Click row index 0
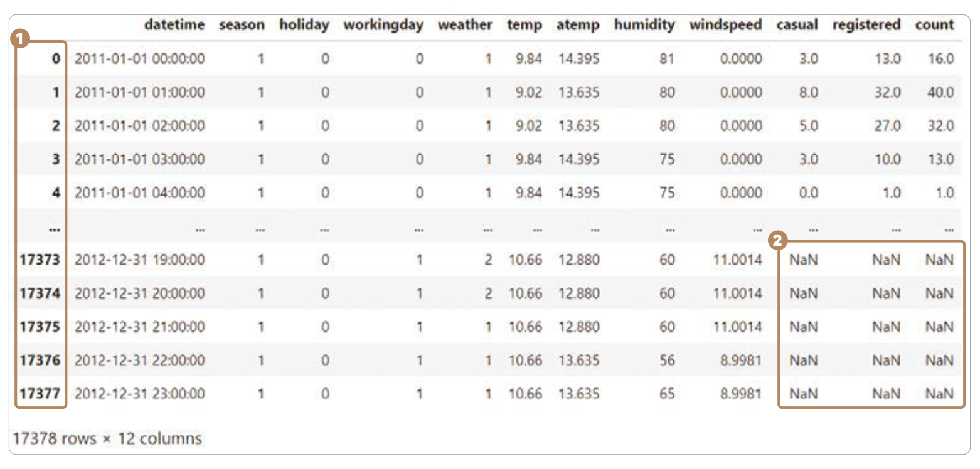 (56, 59)
